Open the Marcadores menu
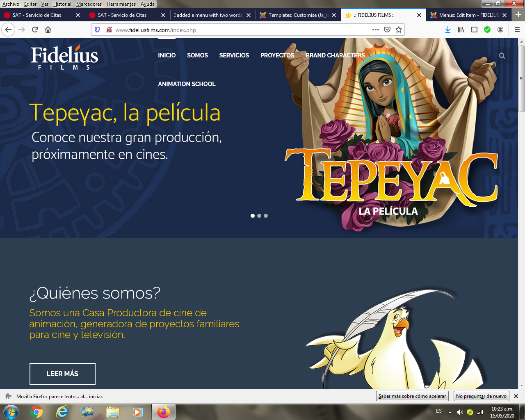The width and height of the screenshot is (525, 420). (89, 4)
